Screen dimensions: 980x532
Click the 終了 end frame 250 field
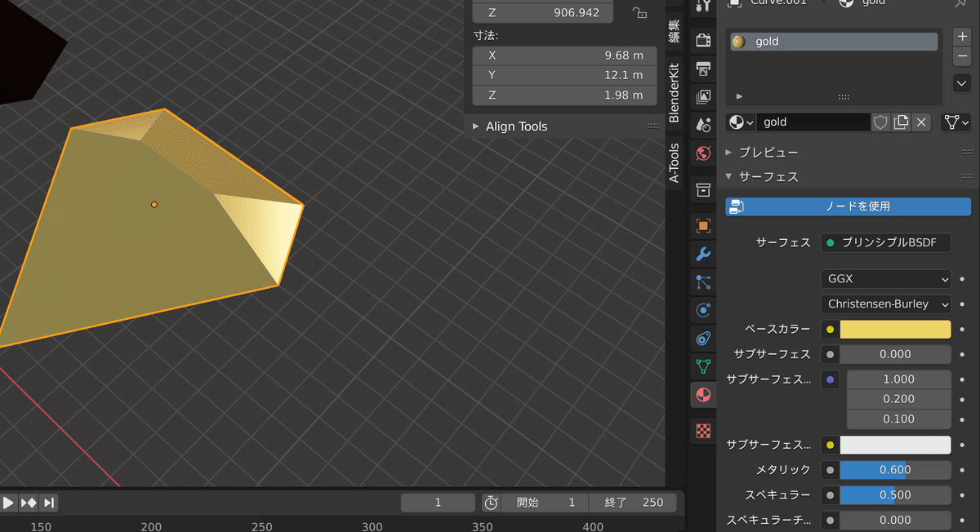click(x=633, y=503)
